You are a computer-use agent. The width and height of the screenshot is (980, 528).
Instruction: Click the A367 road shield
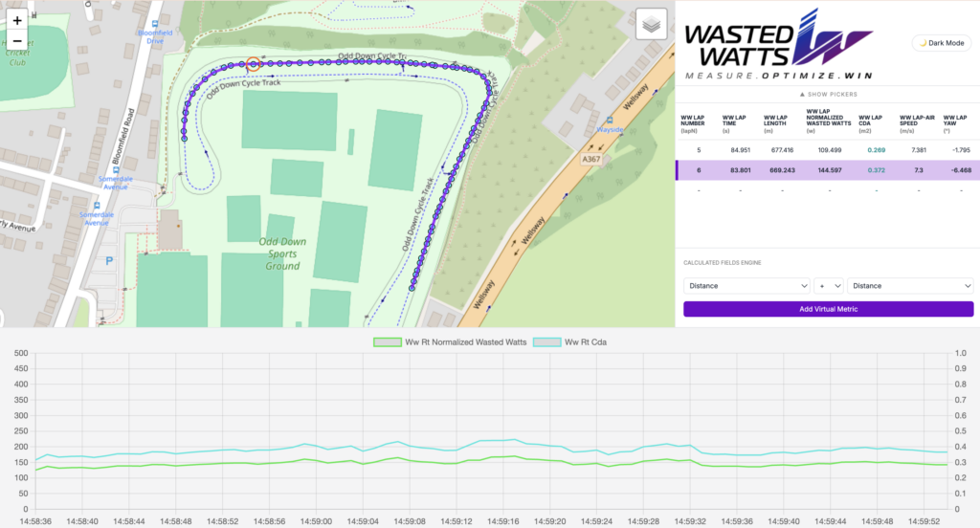click(x=591, y=159)
